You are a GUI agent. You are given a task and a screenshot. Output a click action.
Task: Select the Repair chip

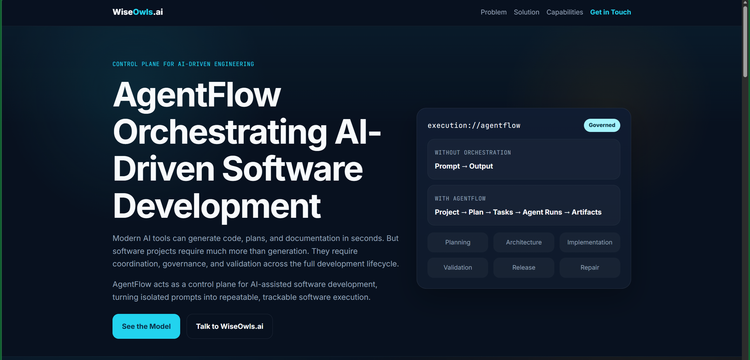[590, 268]
